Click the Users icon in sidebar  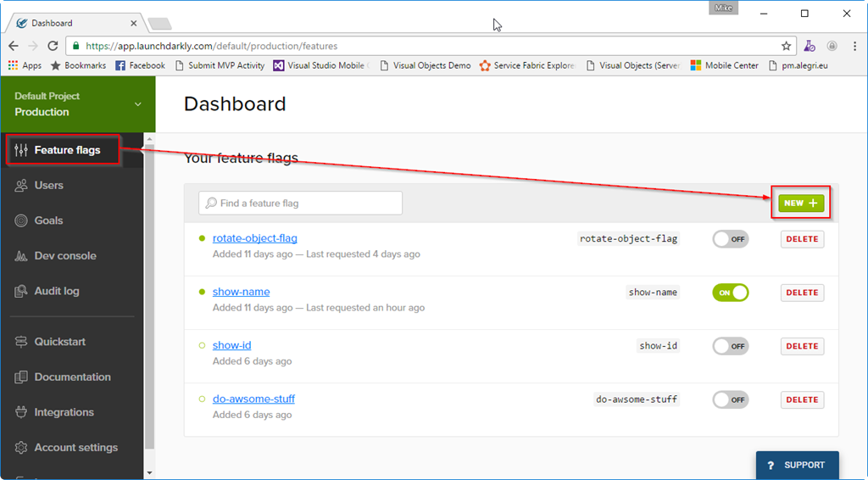click(21, 186)
